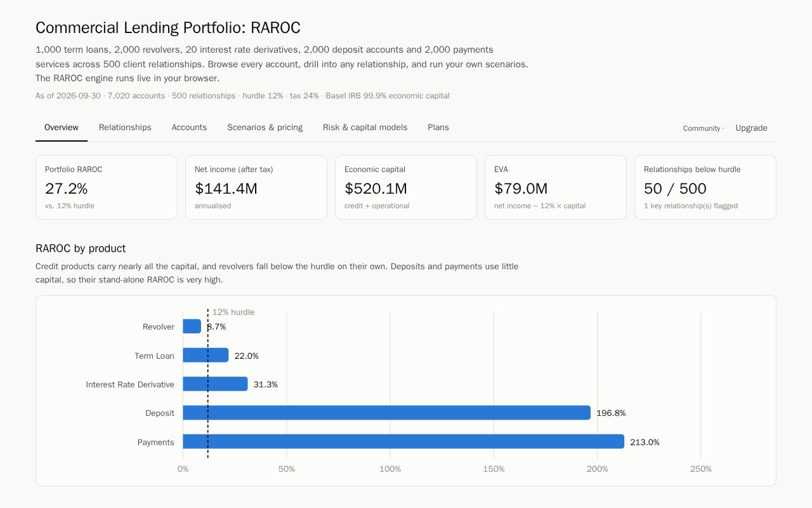
Task: Click the 250% x-axis tick label
Action: (700, 469)
